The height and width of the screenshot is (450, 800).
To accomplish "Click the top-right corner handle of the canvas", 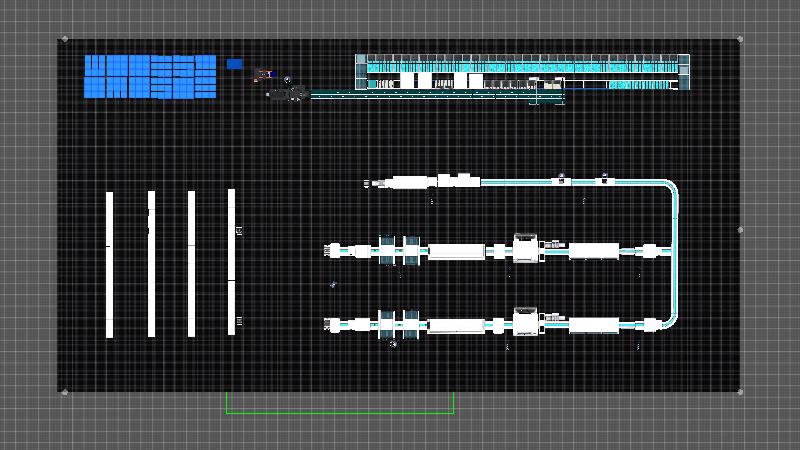I will point(740,39).
